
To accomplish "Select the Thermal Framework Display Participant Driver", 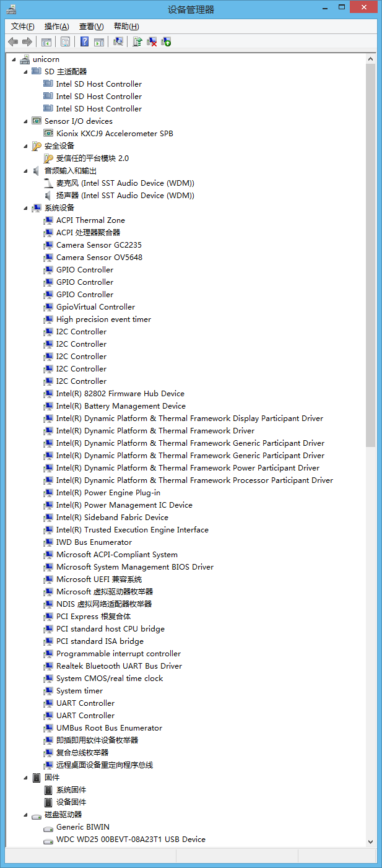I will click(189, 419).
